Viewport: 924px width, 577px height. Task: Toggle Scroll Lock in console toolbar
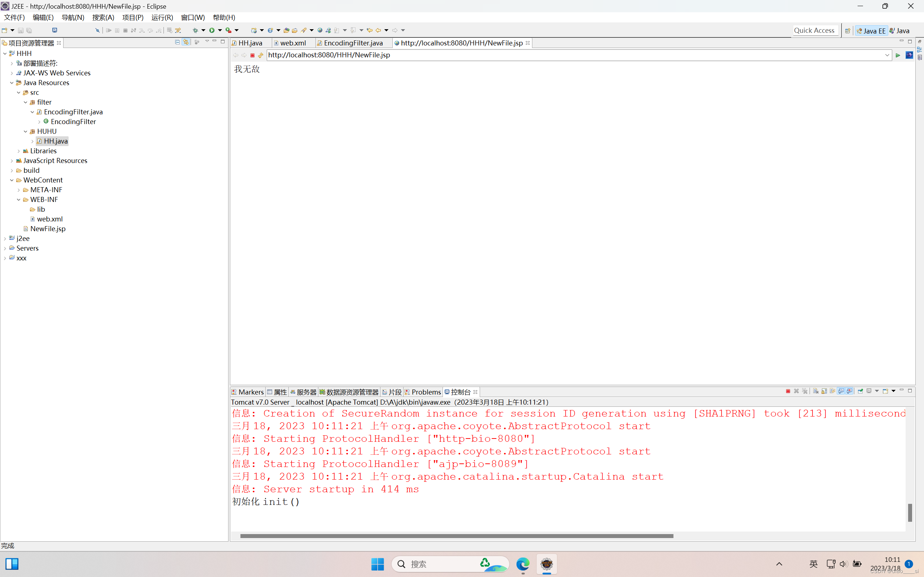pyautogui.click(x=824, y=391)
